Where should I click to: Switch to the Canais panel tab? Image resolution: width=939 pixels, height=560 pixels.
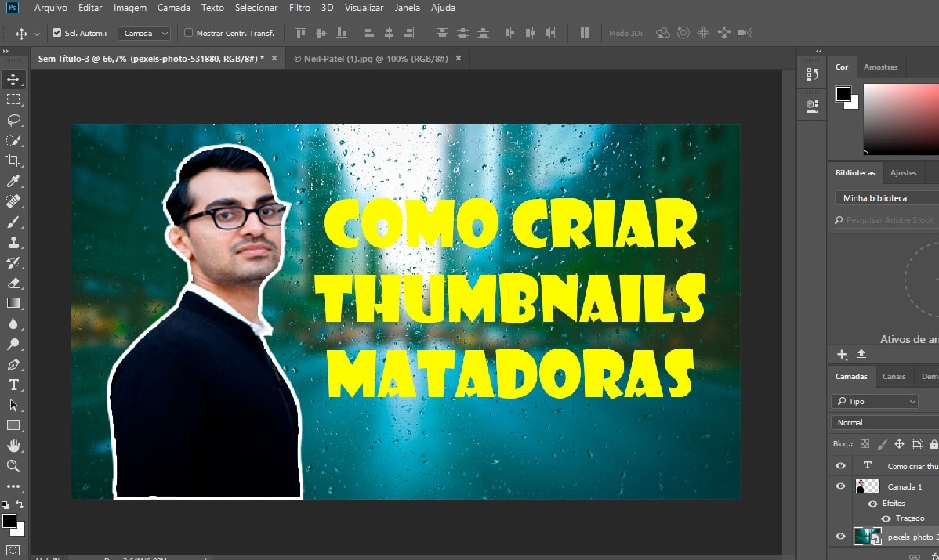(894, 376)
